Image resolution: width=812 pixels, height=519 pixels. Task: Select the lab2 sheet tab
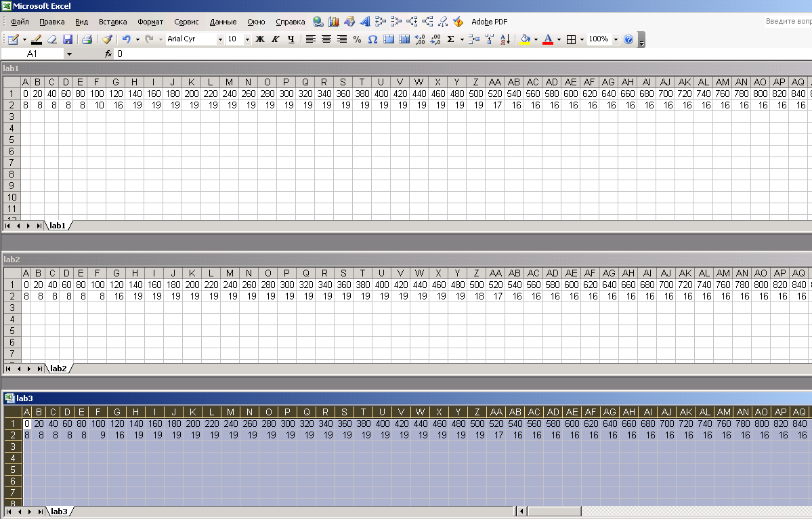click(x=58, y=369)
